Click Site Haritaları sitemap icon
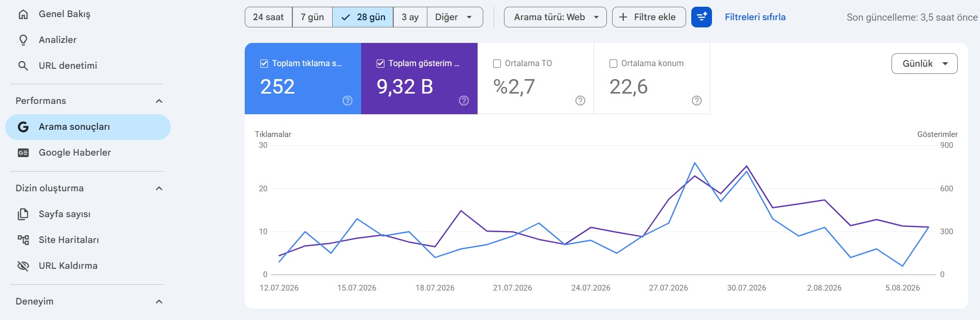The width and height of the screenshot is (980, 320). click(23, 240)
